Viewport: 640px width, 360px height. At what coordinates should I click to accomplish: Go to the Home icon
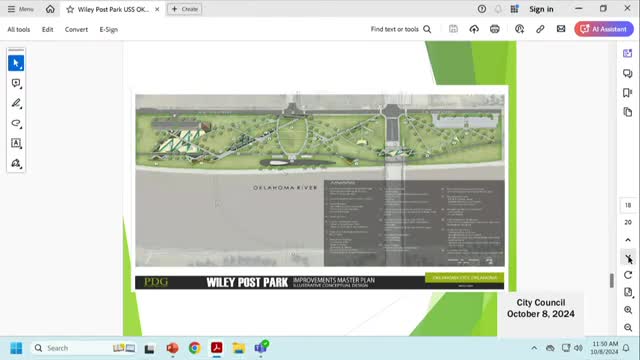(x=50, y=9)
